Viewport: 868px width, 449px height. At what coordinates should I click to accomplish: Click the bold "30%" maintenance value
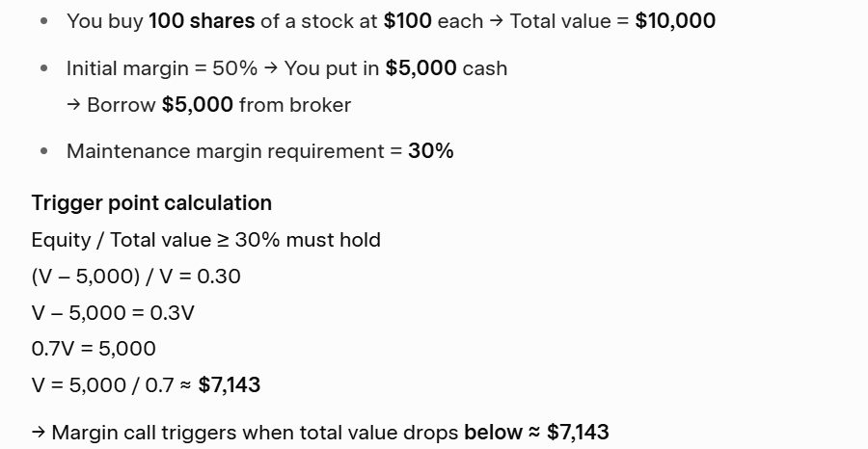[x=431, y=151]
